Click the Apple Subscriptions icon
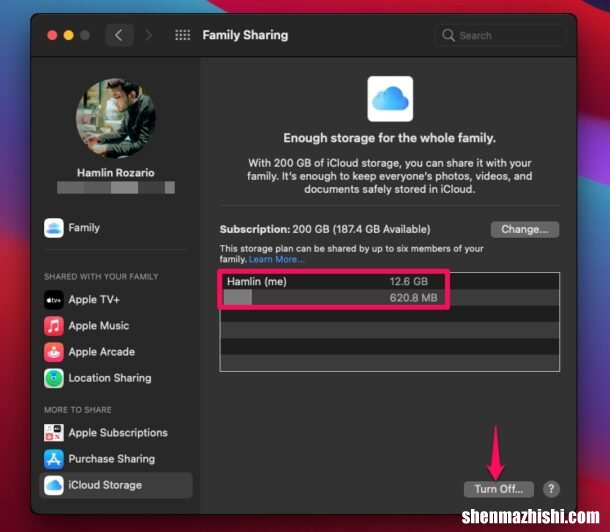 coord(54,432)
